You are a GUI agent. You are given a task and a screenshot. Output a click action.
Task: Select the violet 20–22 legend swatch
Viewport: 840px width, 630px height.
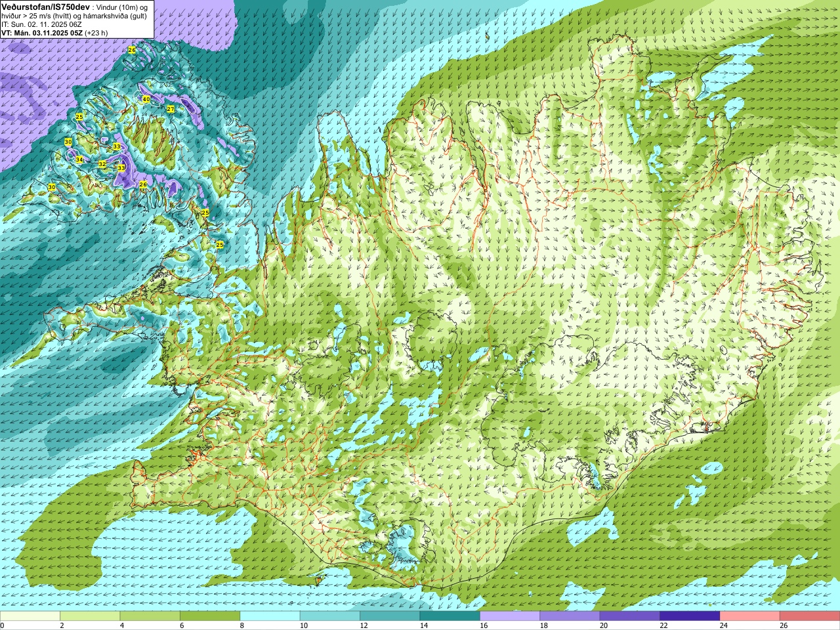click(629, 616)
